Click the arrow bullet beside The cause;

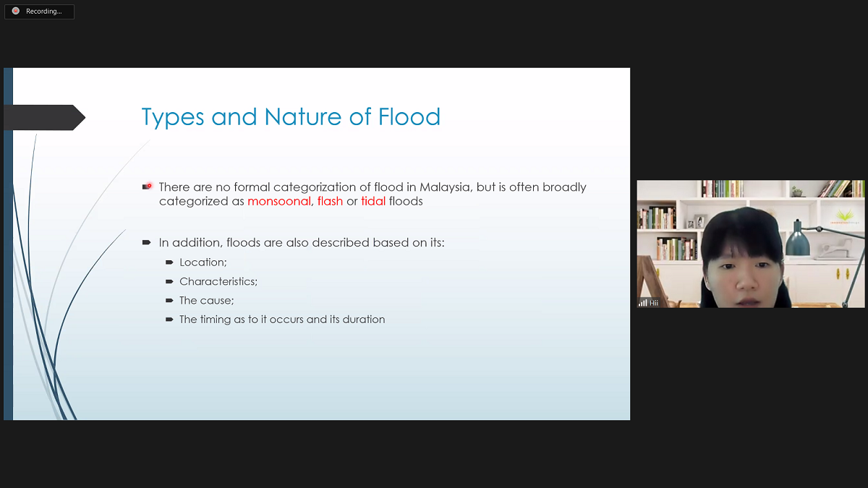[169, 300]
